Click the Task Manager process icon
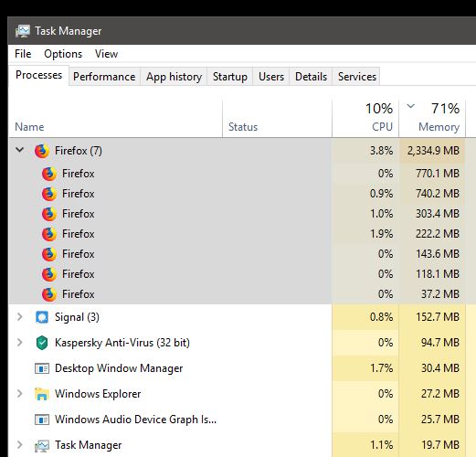Image resolution: width=476 pixels, height=457 pixels. [x=42, y=445]
